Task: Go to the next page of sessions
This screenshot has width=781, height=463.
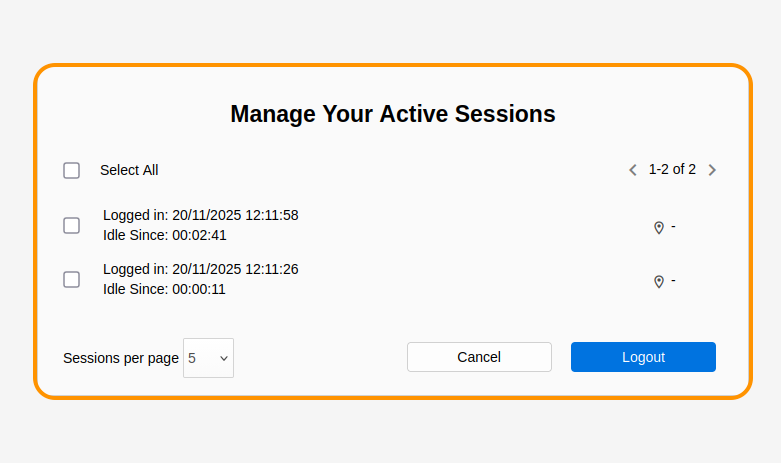Action: [x=712, y=170]
